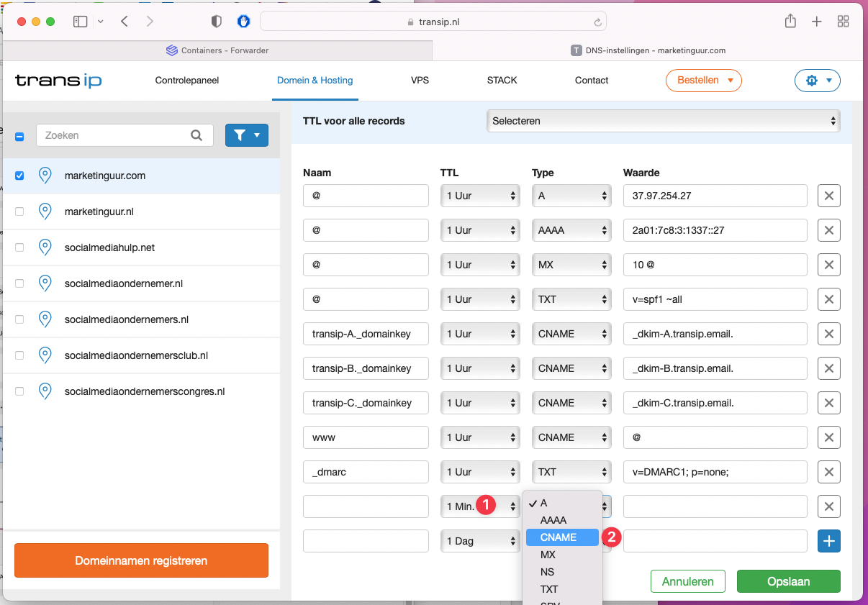Viewport: 868px width, 605px height.
Task: Open the TTL voor alle records dropdown
Action: click(x=663, y=121)
